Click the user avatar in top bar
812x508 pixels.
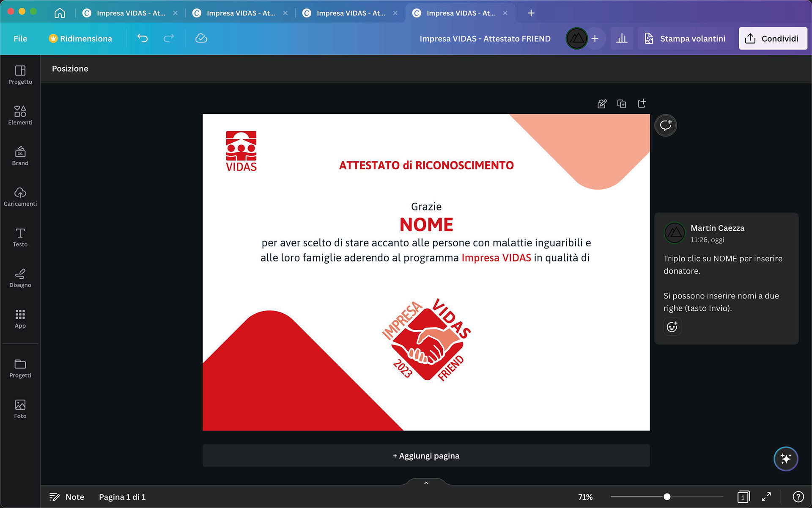click(576, 39)
